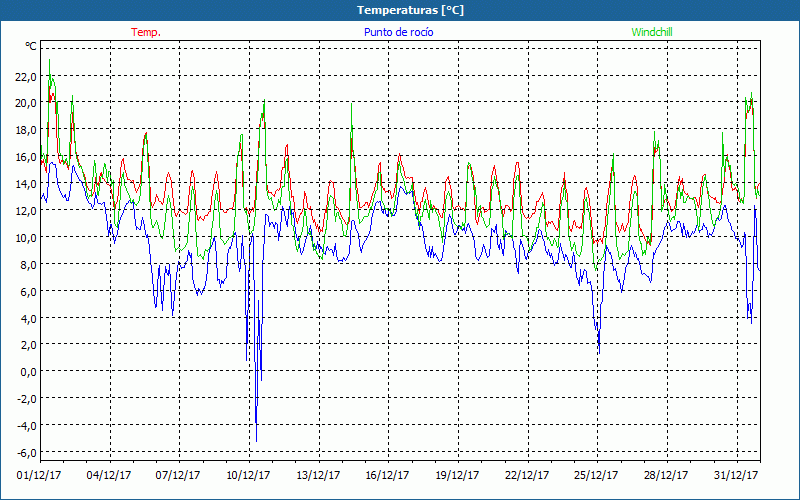Screen dimensions: 800x500
Task: Click the 28/12/17 date label
Action: [666, 475]
